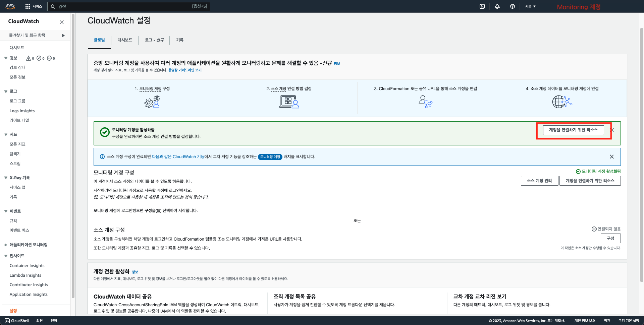Image resolution: width=644 pixels, height=325 pixels.
Task: Open the 서울 region dropdown
Action: [x=530, y=6]
